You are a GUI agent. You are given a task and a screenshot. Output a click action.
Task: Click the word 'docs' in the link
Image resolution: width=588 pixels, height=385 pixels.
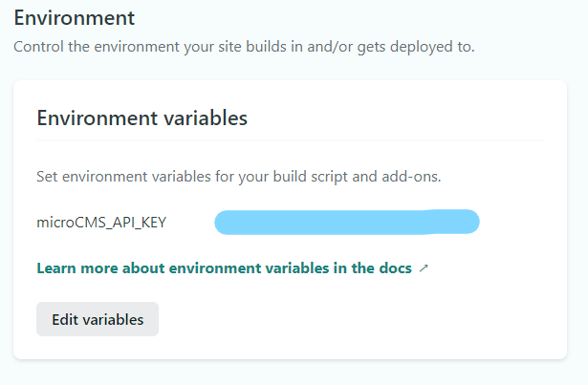(396, 268)
